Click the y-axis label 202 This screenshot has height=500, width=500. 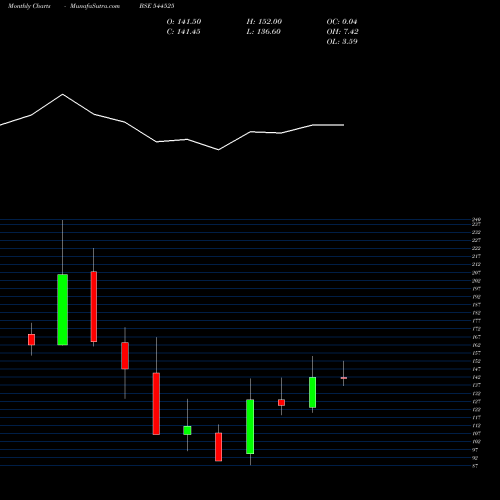coord(476,281)
